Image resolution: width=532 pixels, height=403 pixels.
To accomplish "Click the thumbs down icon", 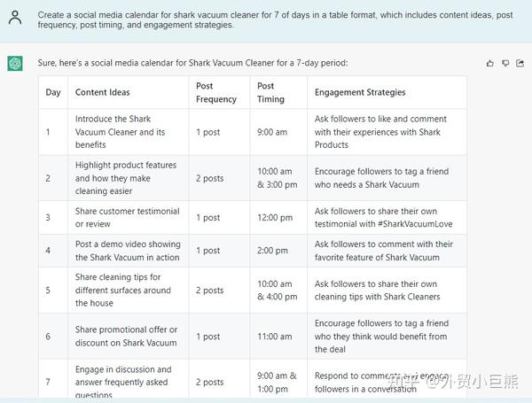I will point(505,64).
